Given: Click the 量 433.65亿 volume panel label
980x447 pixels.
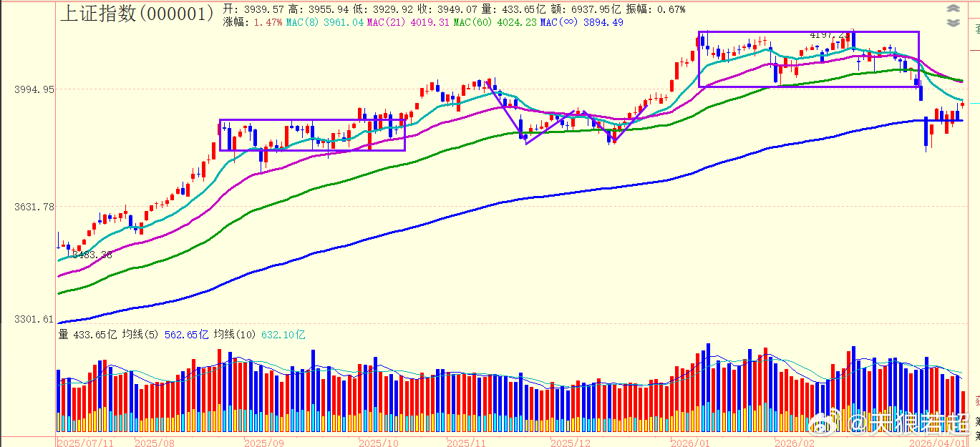Looking at the screenshot, I should 87,334.
